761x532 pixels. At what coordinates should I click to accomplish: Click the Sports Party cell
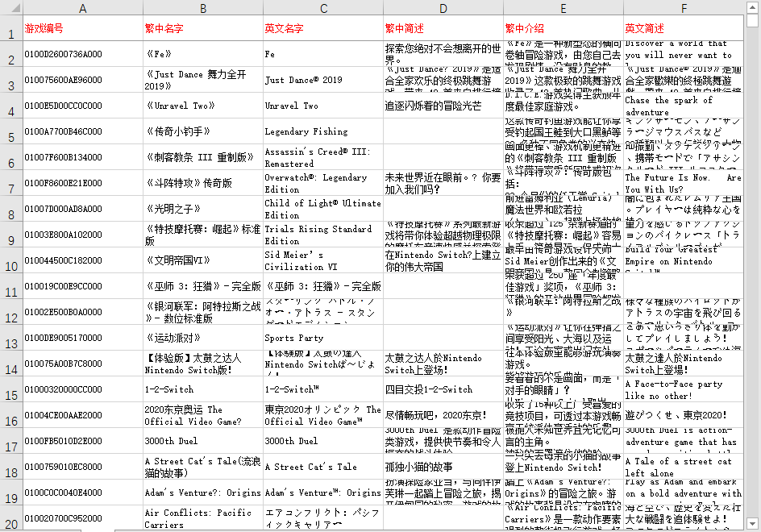323,338
